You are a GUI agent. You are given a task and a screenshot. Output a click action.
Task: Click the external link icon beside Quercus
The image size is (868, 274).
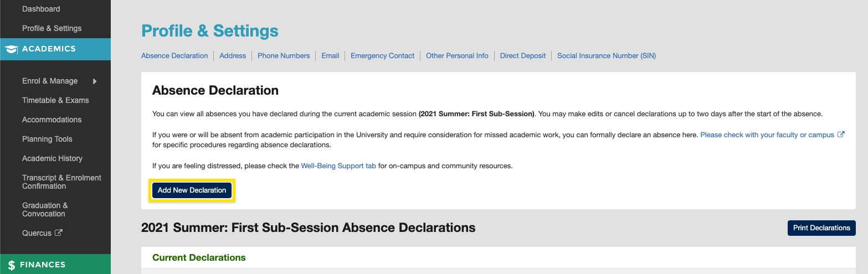pyautogui.click(x=59, y=233)
